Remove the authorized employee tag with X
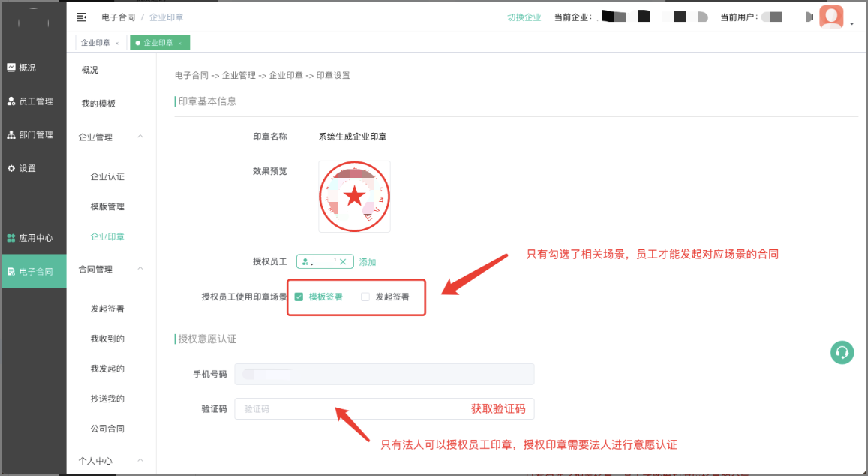Viewport: 868px width, 476px height. pyautogui.click(x=343, y=261)
